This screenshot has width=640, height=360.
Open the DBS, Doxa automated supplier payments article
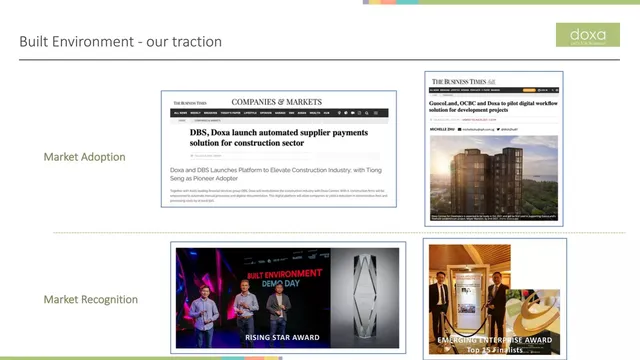[279, 149]
